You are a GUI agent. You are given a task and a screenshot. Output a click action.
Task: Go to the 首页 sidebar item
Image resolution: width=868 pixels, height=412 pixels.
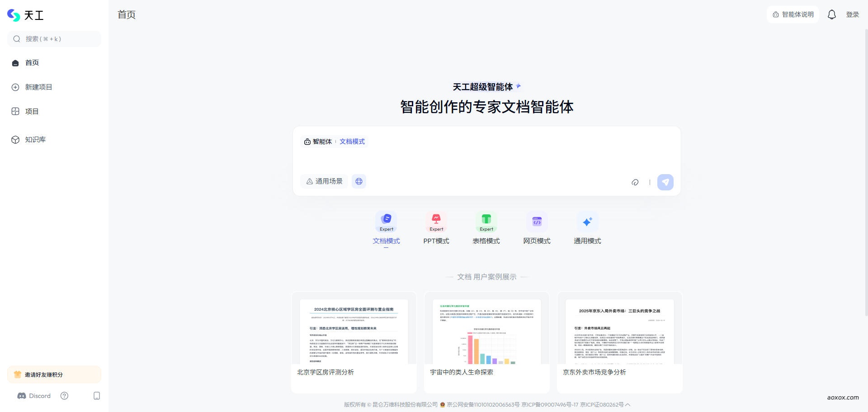tap(54, 63)
